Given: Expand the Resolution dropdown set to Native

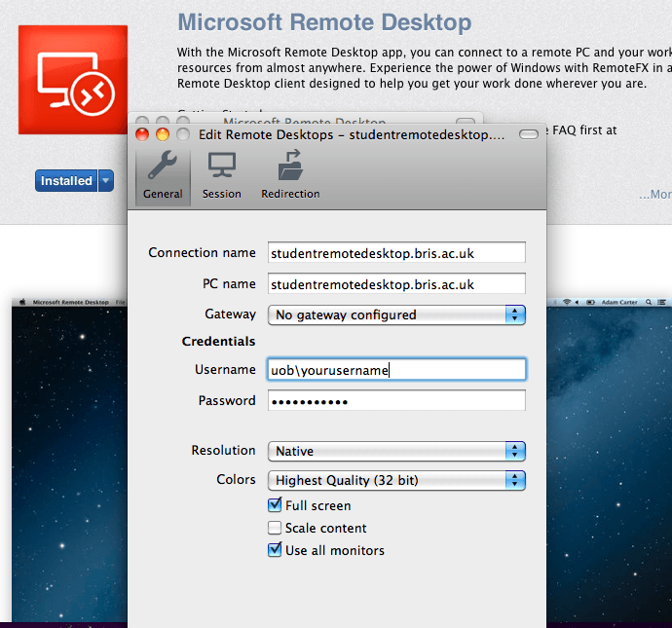Looking at the screenshot, I should point(396,451).
